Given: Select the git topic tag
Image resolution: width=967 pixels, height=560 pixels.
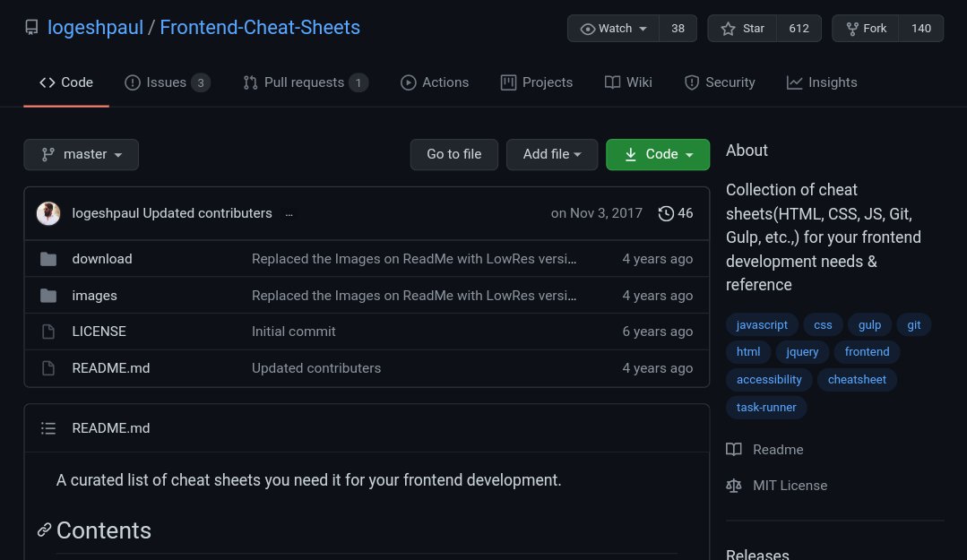Looking at the screenshot, I should coord(914,325).
